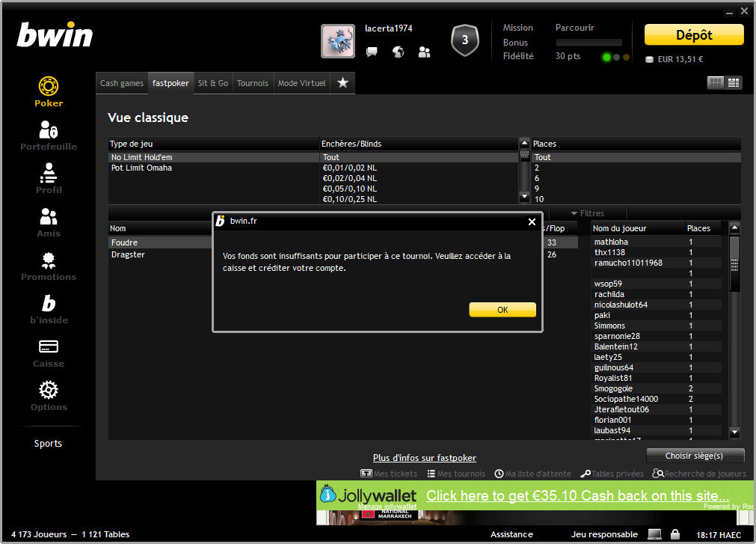Click Choisir siège(s) button
Viewport: 756px width, 544px height.
(695, 456)
